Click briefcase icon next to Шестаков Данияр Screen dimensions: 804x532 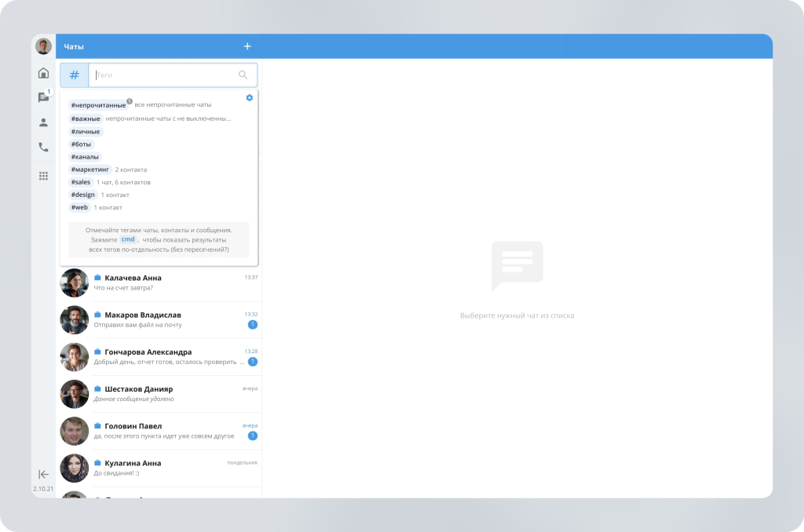click(97, 388)
